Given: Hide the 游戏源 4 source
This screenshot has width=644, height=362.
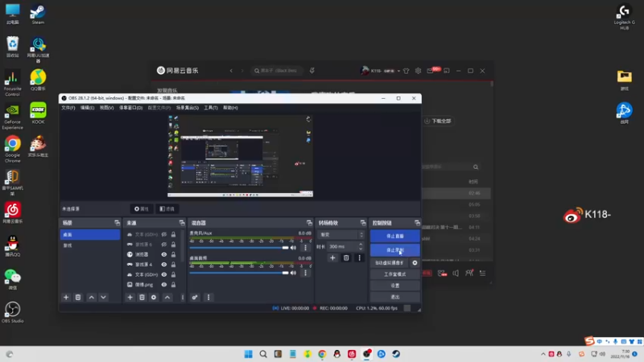Looking at the screenshot, I should [x=164, y=265].
